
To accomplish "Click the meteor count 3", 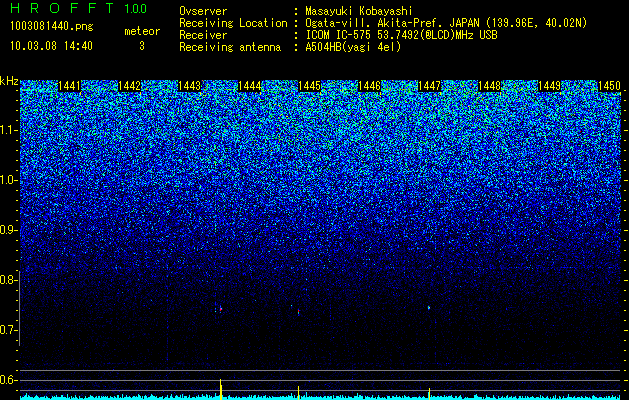I will click(x=142, y=46).
